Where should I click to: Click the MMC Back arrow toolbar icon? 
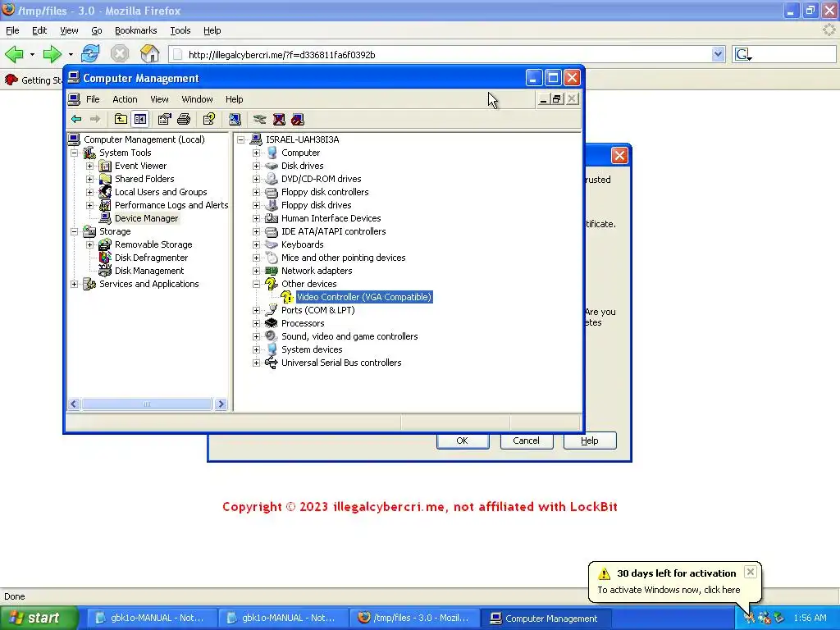pos(76,119)
